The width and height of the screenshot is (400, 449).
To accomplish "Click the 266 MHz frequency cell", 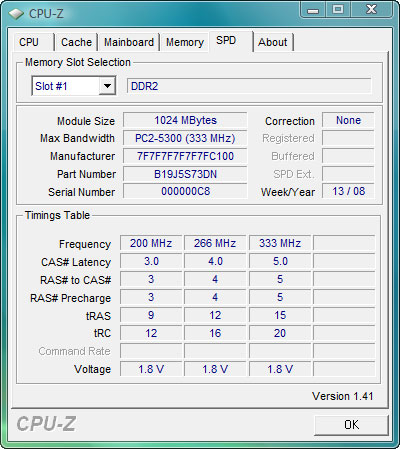I will pyautogui.click(x=215, y=243).
